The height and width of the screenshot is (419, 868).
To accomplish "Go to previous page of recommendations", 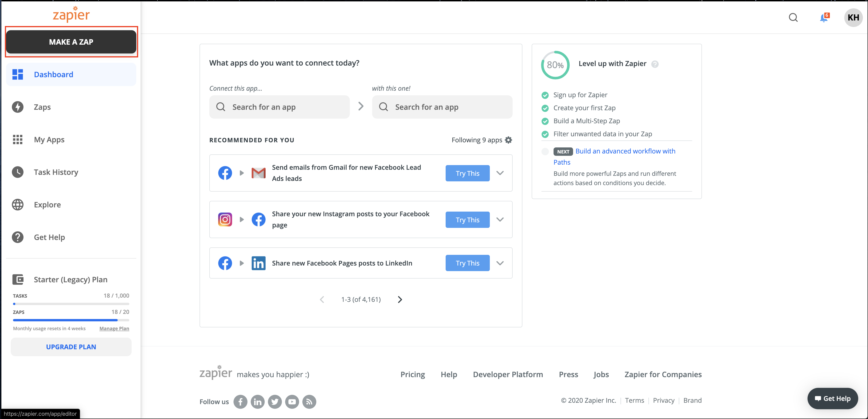I will tap(322, 299).
